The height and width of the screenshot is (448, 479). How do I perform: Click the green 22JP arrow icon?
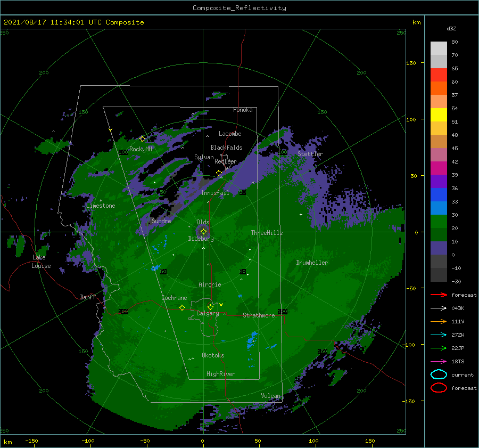click(x=439, y=348)
